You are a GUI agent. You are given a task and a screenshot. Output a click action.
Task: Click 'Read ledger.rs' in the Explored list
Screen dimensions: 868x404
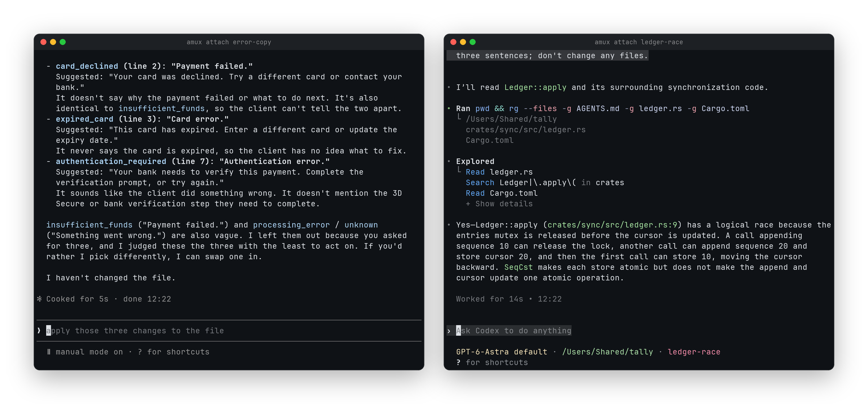[x=499, y=172]
